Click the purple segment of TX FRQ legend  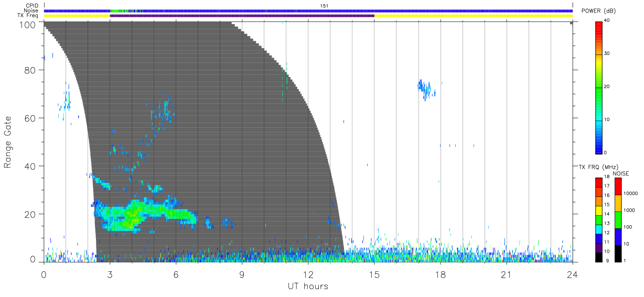(599, 248)
